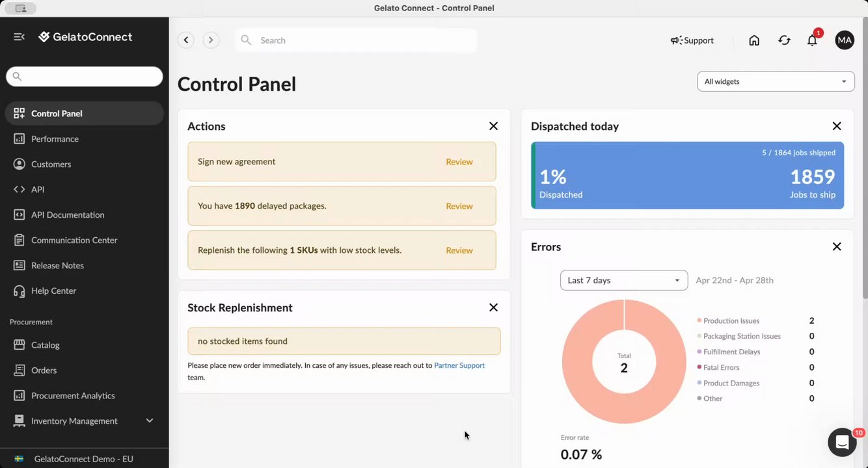The width and height of the screenshot is (868, 468).
Task: Click the Orders list icon
Action: point(19,370)
